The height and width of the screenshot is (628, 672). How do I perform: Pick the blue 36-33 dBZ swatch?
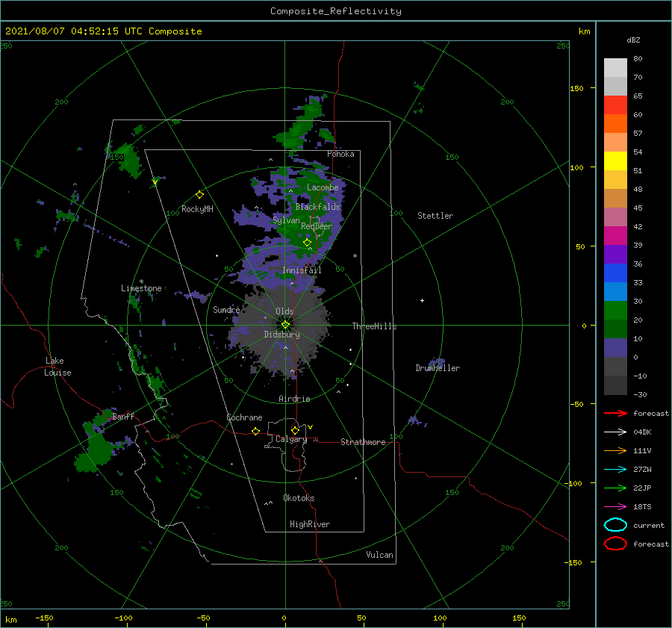click(x=615, y=273)
